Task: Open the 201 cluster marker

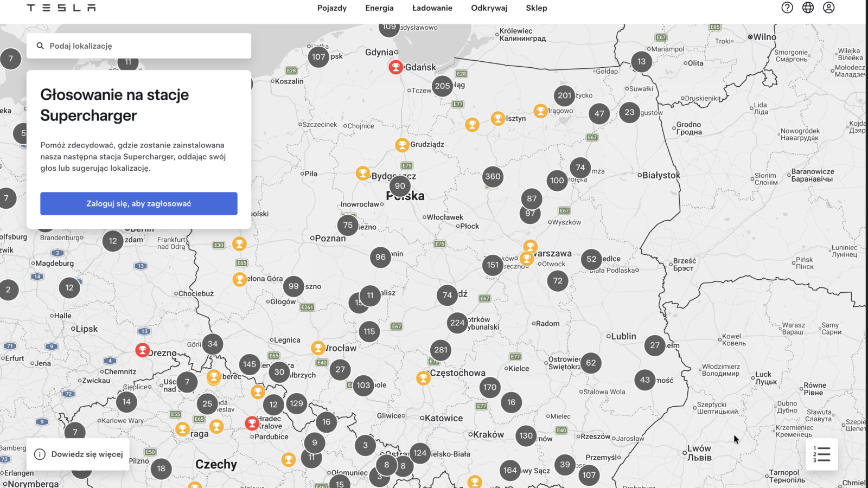Action: coord(565,95)
